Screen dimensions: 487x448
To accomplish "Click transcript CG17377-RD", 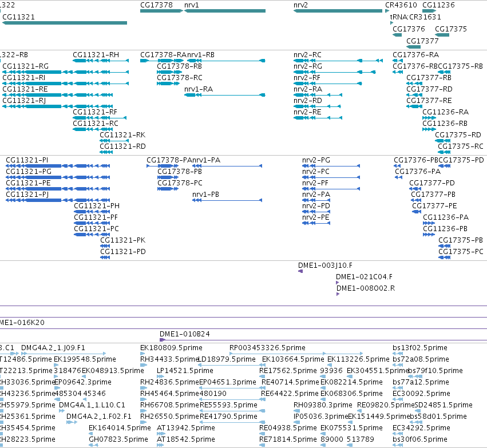I will coord(429,89).
